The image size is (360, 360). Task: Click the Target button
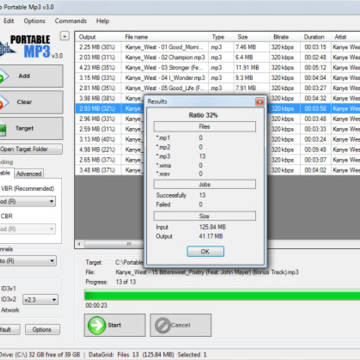click(31, 128)
